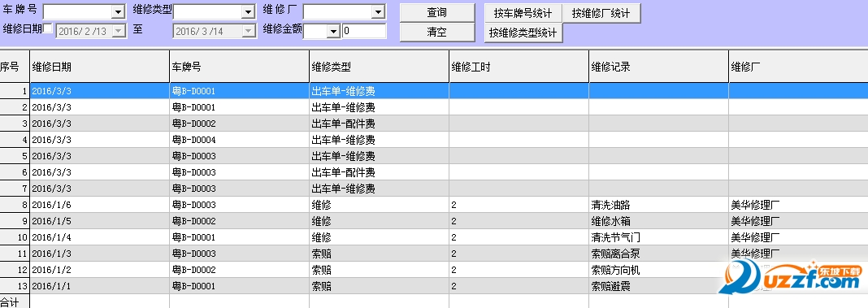Open the end date 2016/3/14 dropdown
Viewport: 868px width, 308px height.
point(248,32)
